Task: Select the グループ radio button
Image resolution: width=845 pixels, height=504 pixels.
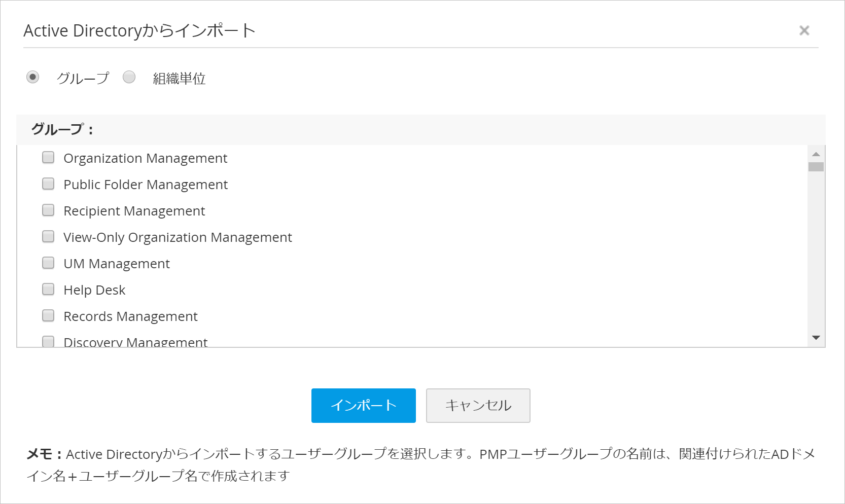Action: (x=33, y=77)
